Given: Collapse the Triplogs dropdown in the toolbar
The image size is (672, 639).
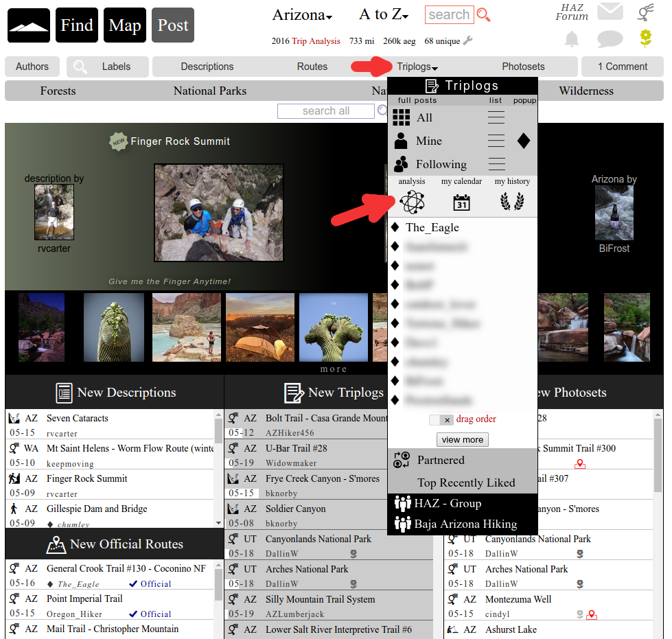Looking at the screenshot, I should [417, 67].
